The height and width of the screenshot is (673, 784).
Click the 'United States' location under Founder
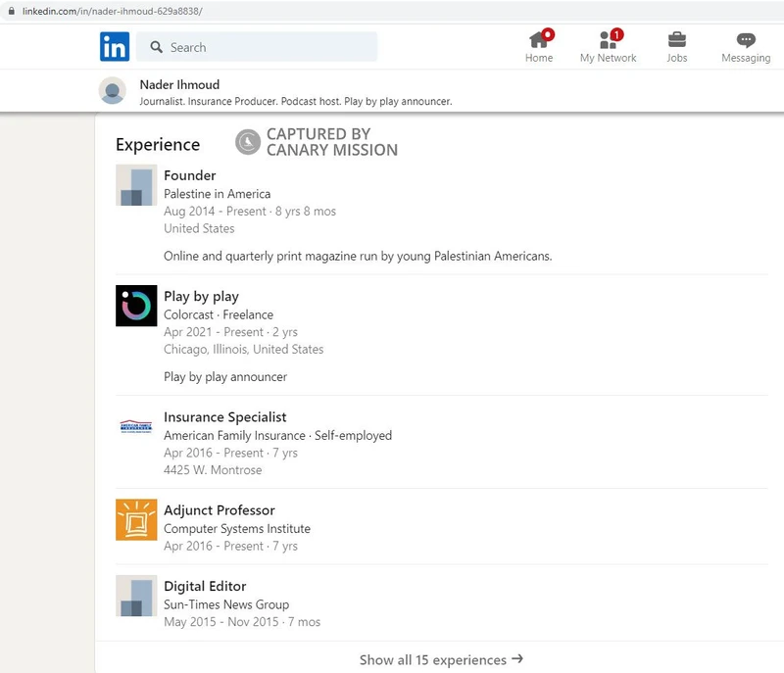[199, 228]
